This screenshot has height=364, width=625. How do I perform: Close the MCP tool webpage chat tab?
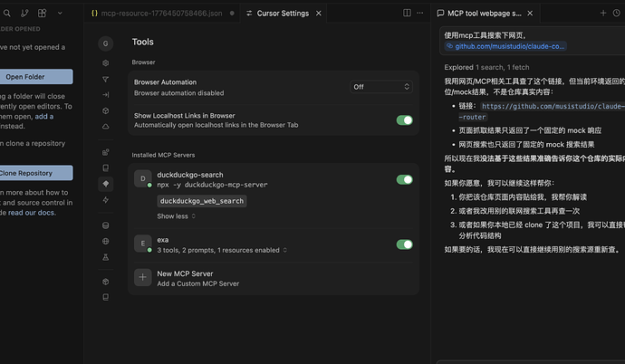530,14
